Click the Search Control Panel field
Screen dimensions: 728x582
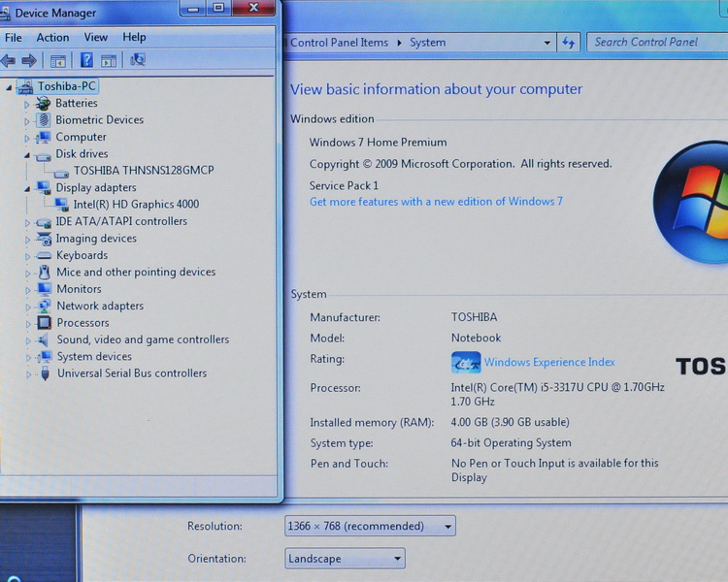tap(657, 43)
